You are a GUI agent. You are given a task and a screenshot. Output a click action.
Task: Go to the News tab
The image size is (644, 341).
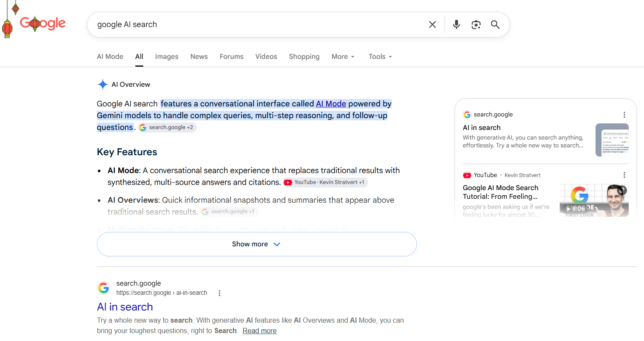[x=199, y=57]
